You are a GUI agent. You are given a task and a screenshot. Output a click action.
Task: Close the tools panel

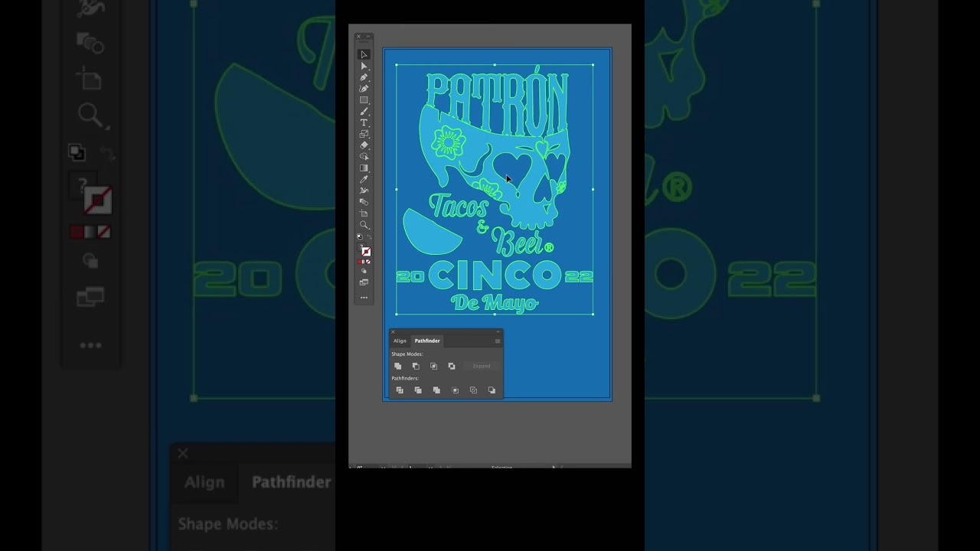pos(358,36)
